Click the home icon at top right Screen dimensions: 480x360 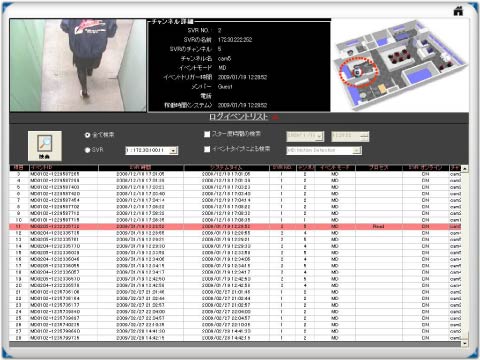(x=458, y=11)
